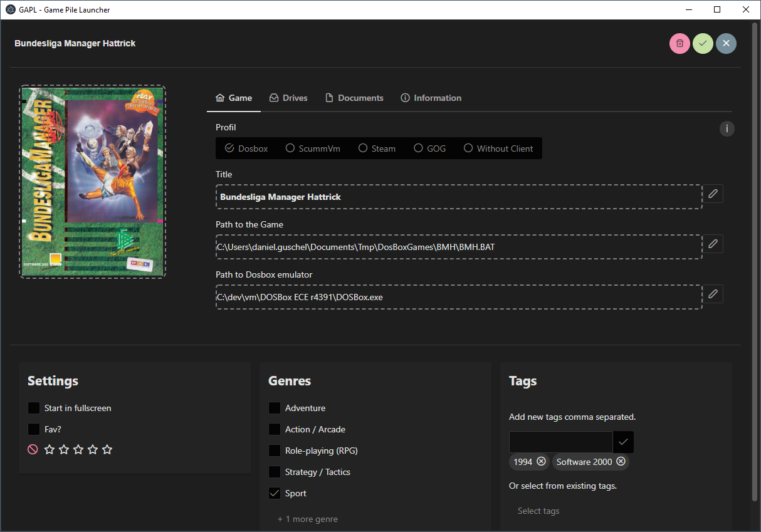
Task: Edit Dosbox emulator path pencil icon
Action: [x=713, y=294]
